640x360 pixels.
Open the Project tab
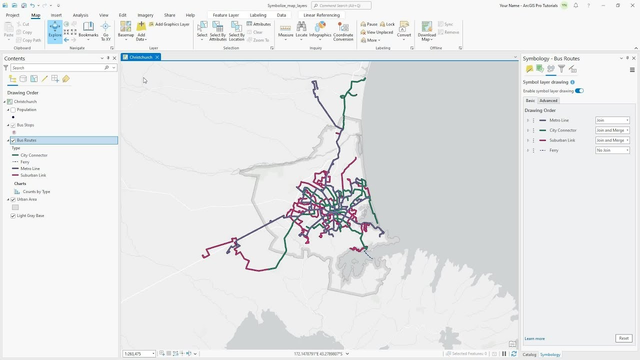tap(13, 15)
